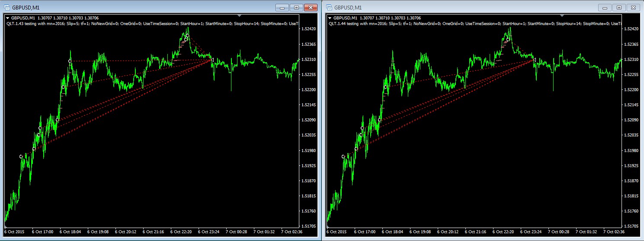Select the chart shift triangle atop left chart

point(239,16)
